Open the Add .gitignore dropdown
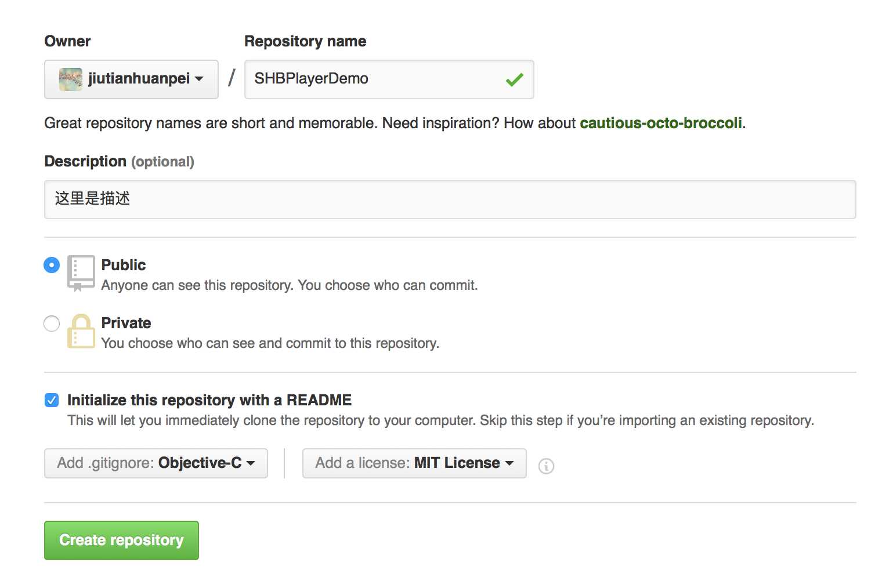875x588 pixels. [156, 463]
